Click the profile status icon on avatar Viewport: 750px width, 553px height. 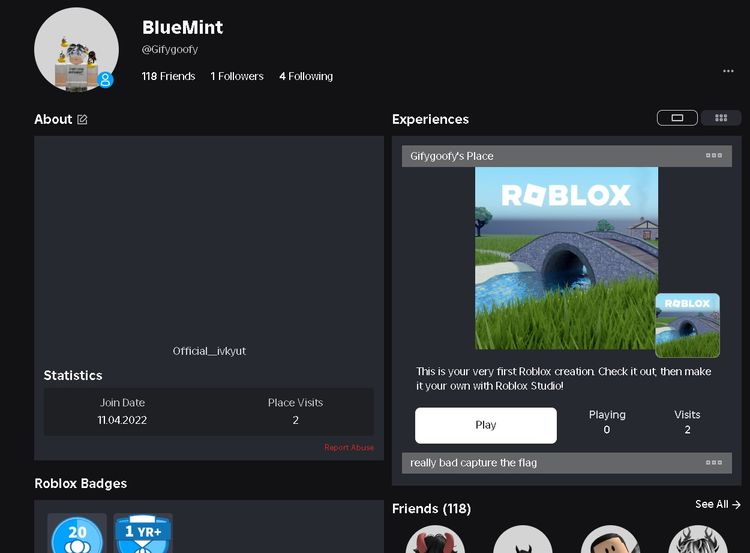[105, 80]
